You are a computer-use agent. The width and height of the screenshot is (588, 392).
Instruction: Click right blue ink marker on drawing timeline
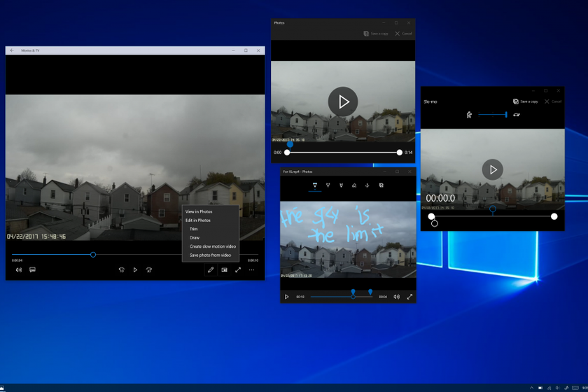click(370, 292)
